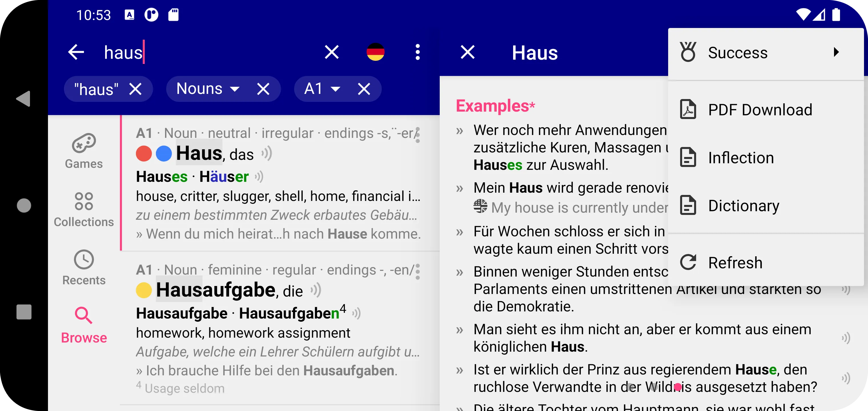Click the search input field
The image size is (868, 411).
click(x=210, y=52)
